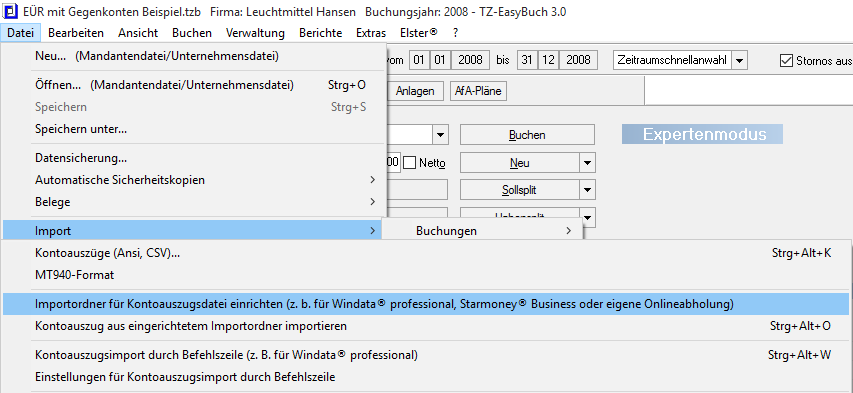Expand the Neu button dropdown arrow
The width and height of the screenshot is (853, 393).
point(587,163)
